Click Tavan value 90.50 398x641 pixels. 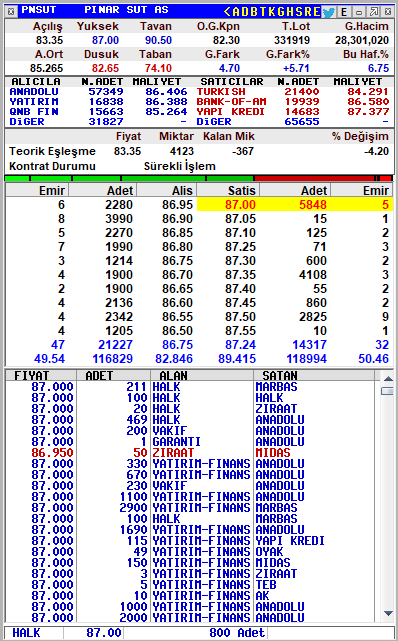(x=158, y=40)
